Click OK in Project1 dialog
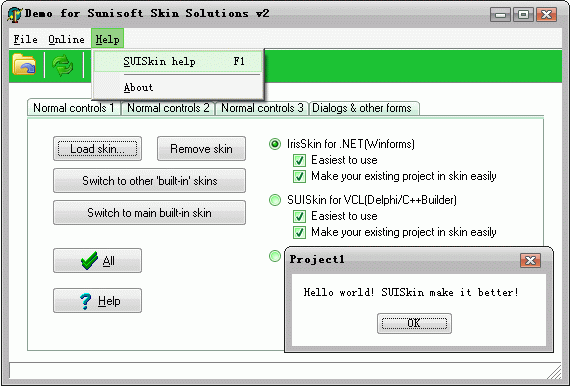The width and height of the screenshot is (570, 386). tap(414, 323)
